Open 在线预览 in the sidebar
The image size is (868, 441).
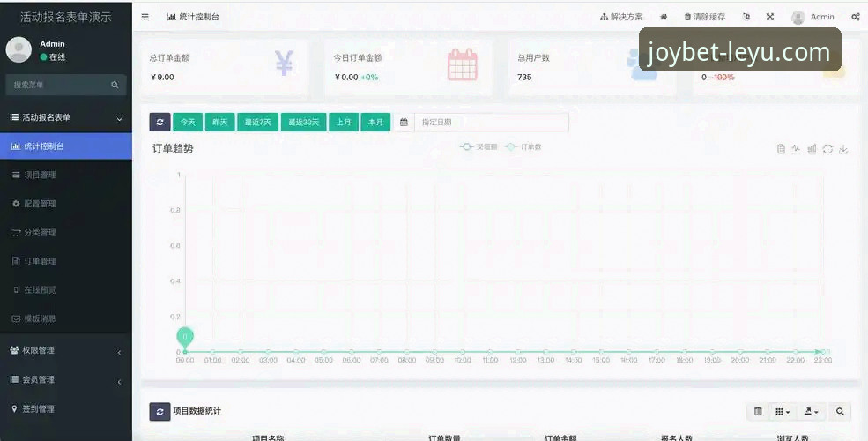click(66, 290)
